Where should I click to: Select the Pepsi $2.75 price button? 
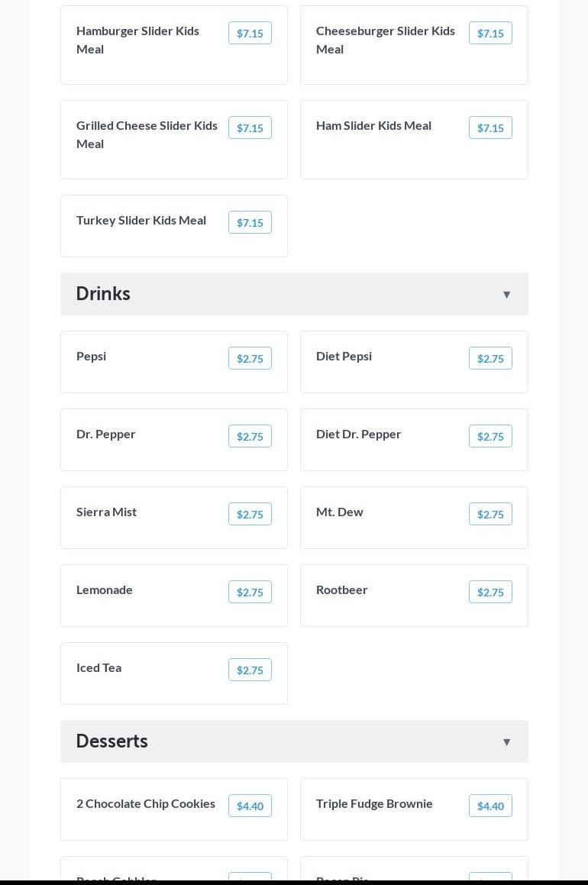coord(250,358)
